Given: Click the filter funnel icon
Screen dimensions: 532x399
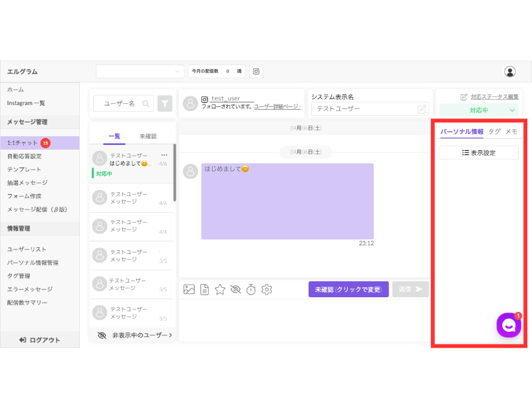Looking at the screenshot, I should [x=165, y=104].
